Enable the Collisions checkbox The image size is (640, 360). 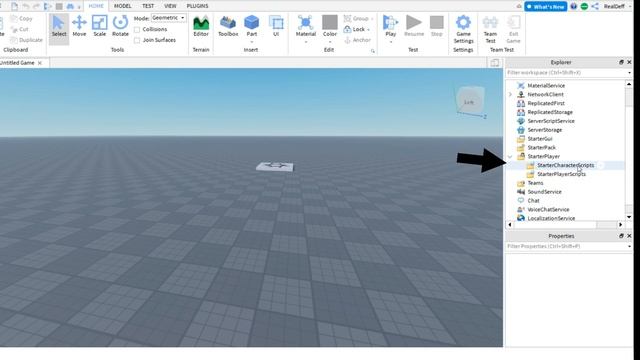point(137,30)
